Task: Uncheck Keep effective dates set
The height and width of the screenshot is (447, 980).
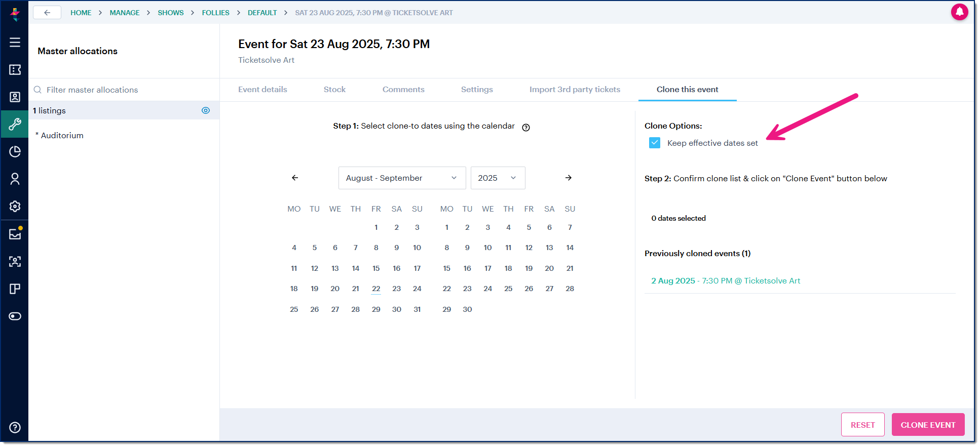Action: [655, 143]
